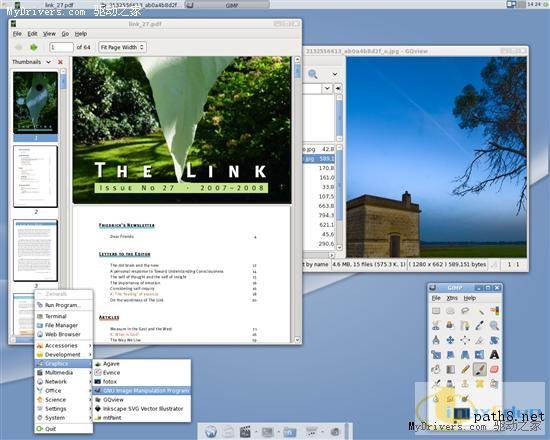Image resolution: width=550 pixels, height=440 pixels.
Task: Pick the Pencil tool in GIMP toolbox
Action: tap(465, 369)
